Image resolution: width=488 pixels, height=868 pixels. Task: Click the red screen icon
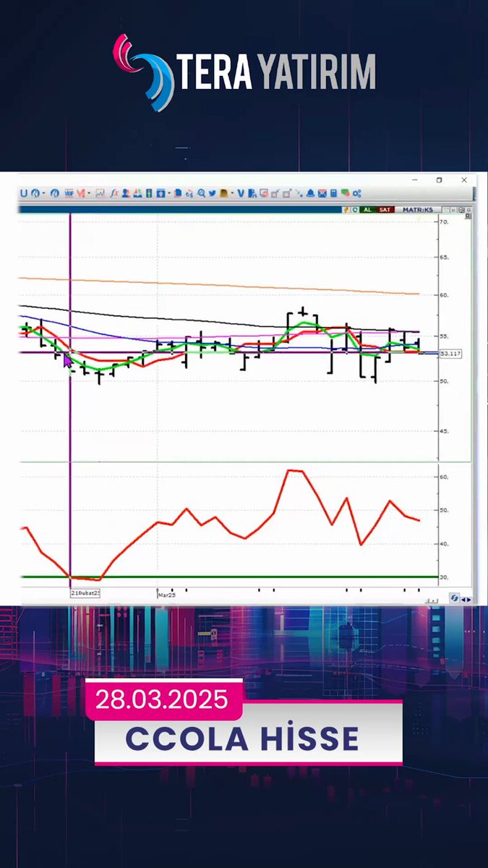264,193
